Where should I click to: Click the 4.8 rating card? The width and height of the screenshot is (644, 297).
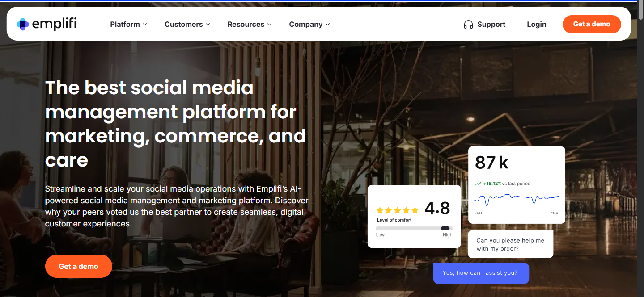[x=414, y=216]
